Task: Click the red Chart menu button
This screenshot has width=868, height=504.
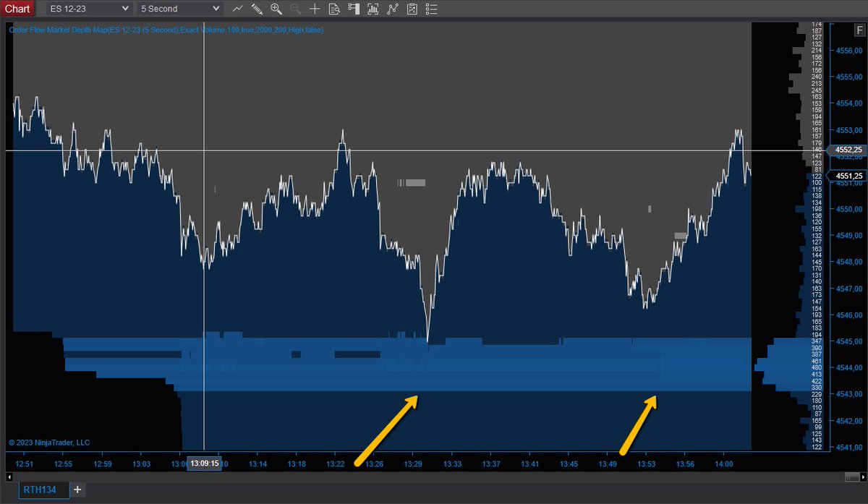Action: 17,9
